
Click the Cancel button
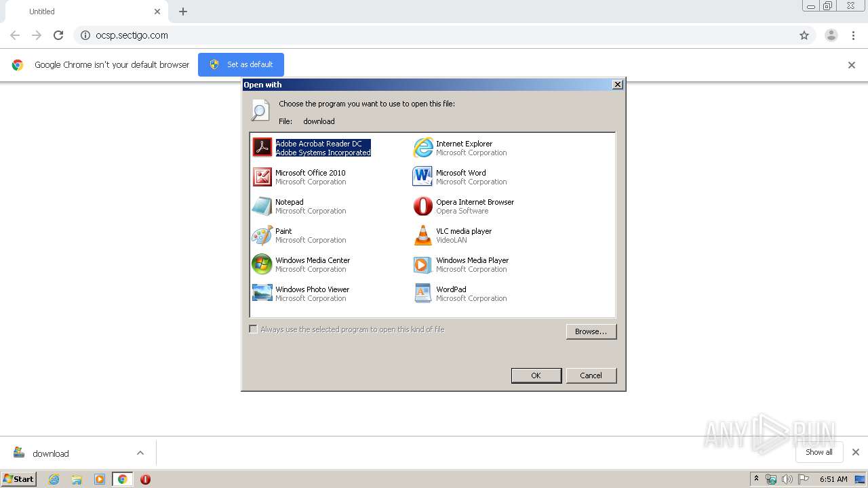[x=591, y=375]
